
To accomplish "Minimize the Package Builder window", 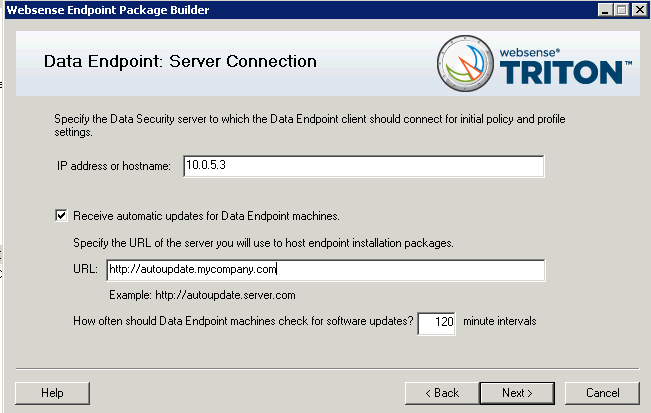I will [605, 10].
